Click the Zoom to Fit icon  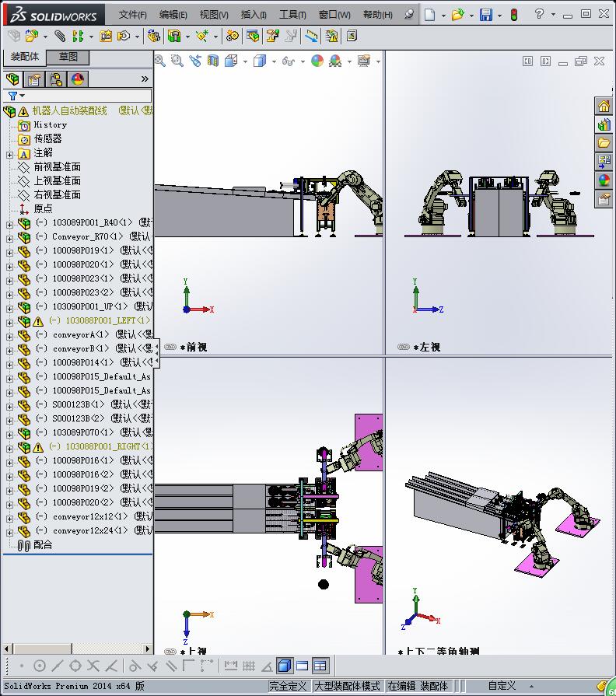tap(160, 61)
